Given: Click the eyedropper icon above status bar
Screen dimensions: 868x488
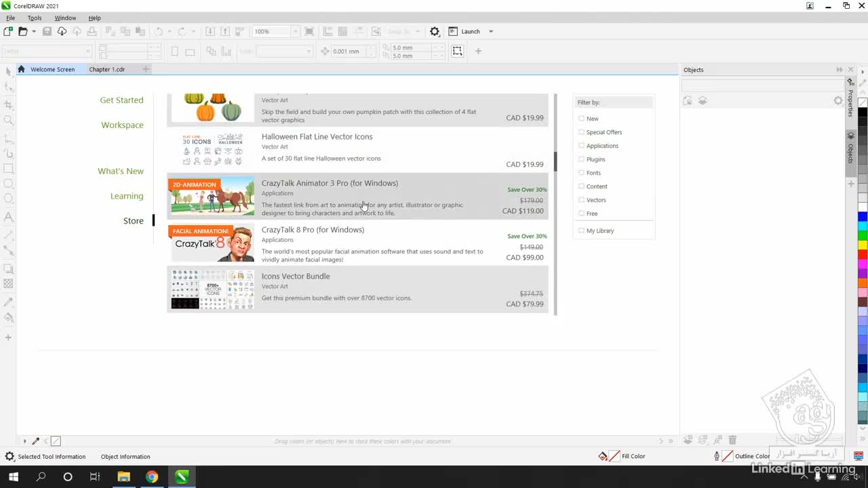Looking at the screenshot, I should tap(36, 441).
